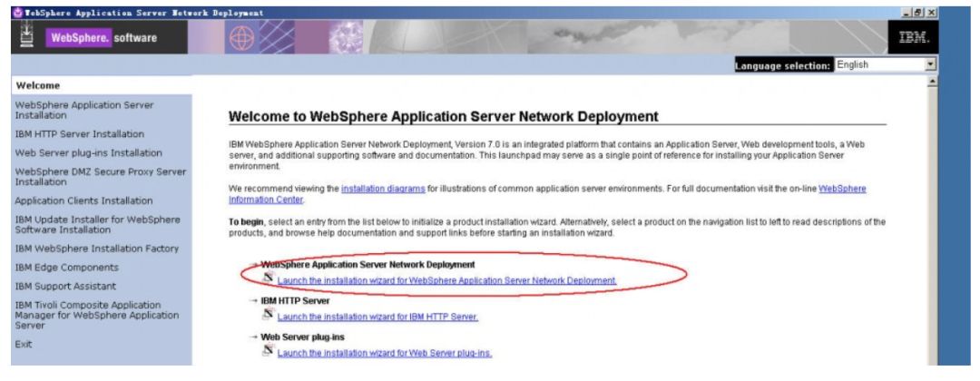
Task: Launch the installation wizard for IBM HTTP Server
Action: [x=377, y=317]
